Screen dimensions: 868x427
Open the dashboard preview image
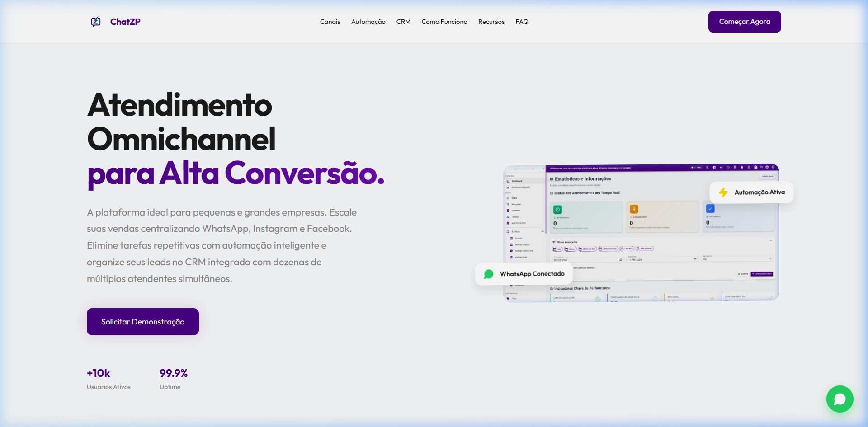point(641,233)
